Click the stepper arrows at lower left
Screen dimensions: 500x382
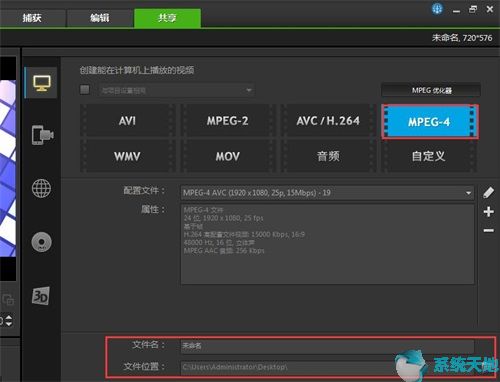(9, 321)
